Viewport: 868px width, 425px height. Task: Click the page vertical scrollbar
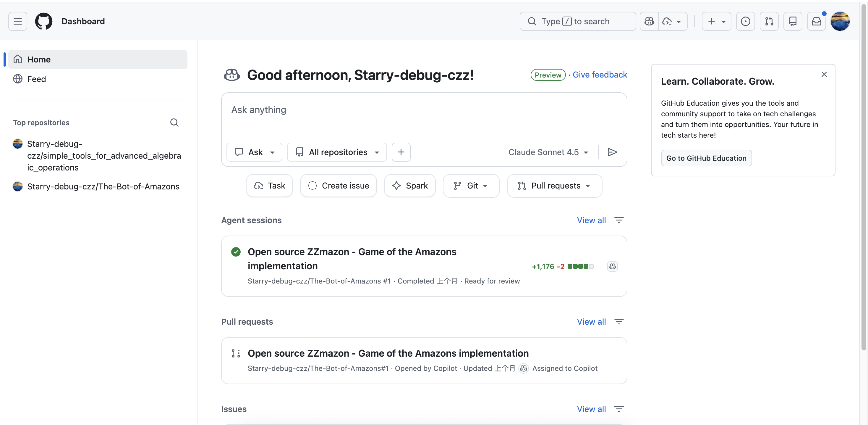click(x=864, y=177)
